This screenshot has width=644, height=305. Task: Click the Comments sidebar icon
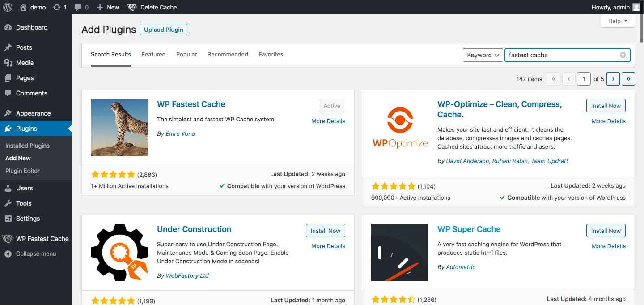pyautogui.click(x=8, y=93)
